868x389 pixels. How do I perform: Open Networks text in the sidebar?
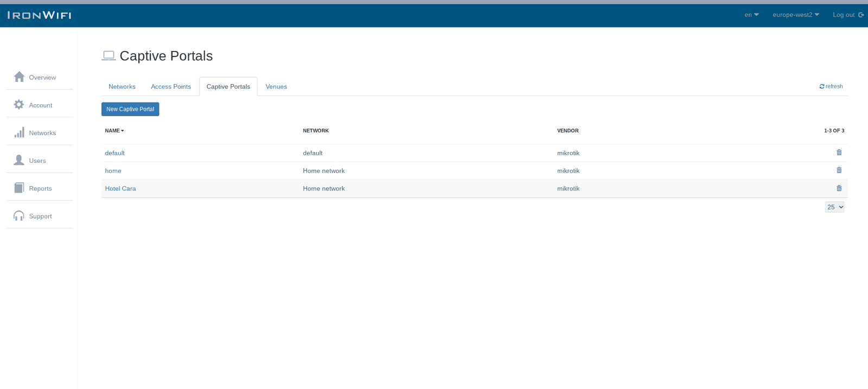point(42,133)
